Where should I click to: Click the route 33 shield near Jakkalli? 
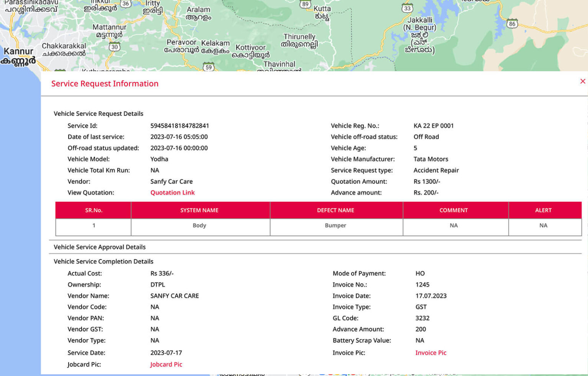[x=407, y=8]
